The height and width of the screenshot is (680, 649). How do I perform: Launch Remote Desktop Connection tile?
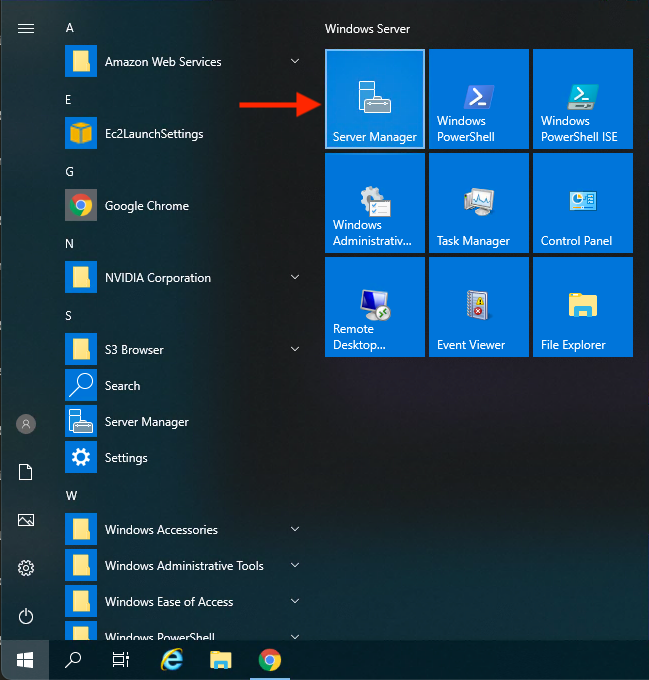375,307
